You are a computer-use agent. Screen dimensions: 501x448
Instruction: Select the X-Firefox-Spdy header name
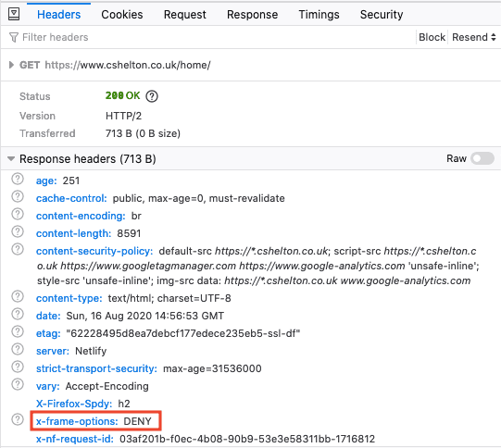[74, 404]
